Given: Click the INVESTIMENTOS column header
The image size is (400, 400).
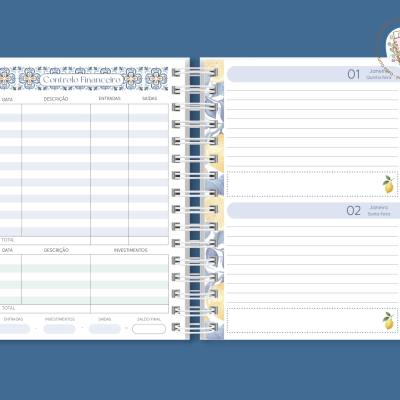Looking at the screenshot, I should [130, 250].
